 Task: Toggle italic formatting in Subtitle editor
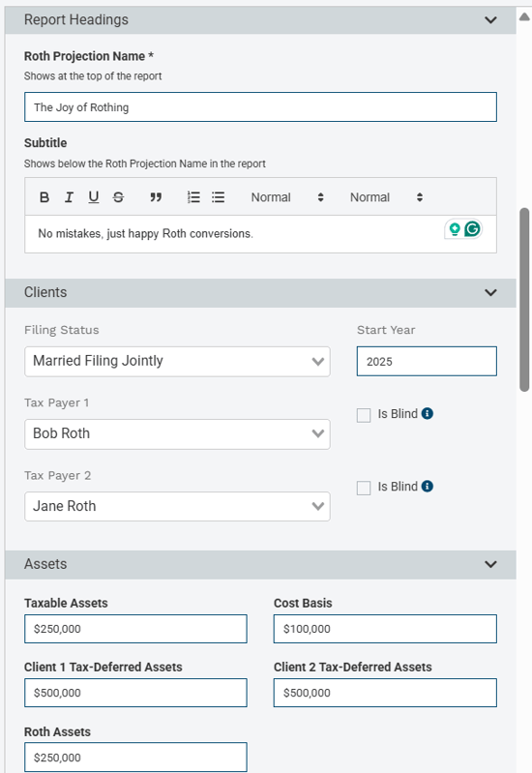(69, 197)
